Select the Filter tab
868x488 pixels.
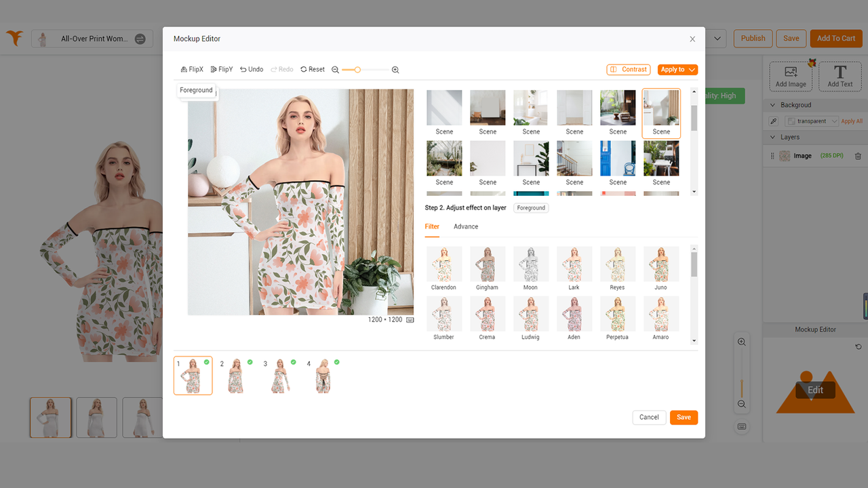coord(432,226)
